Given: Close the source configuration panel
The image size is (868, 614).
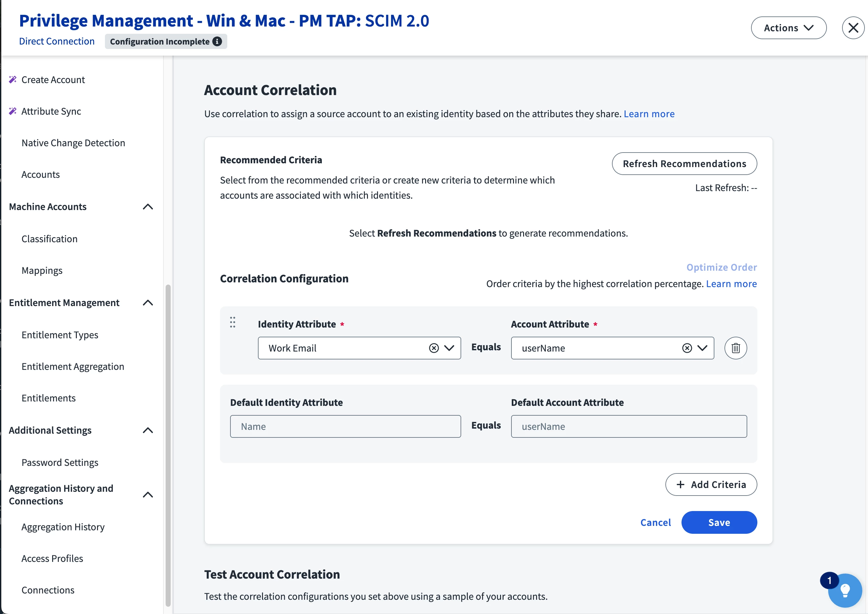Looking at the screenshot, I should point(853,27).
